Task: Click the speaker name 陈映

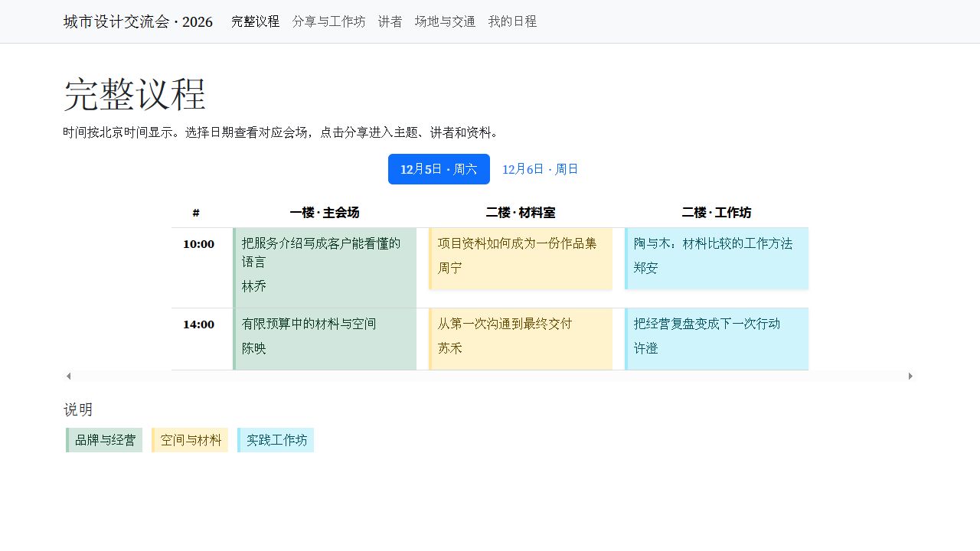Action: (254, 348)
